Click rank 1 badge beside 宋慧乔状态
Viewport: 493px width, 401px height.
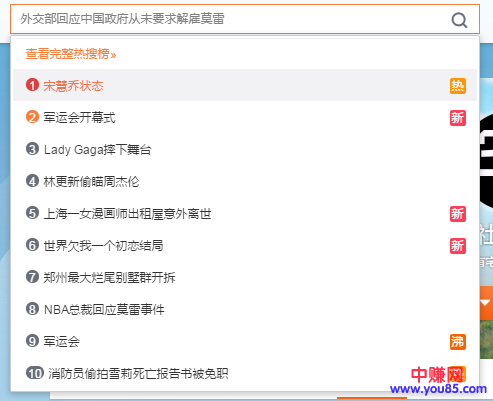click(32, 85)
